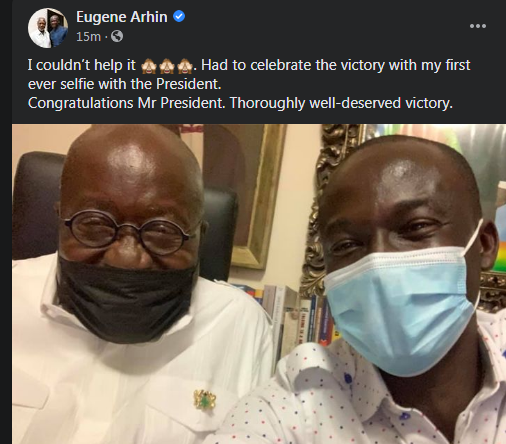Click the black face mask in photo
The height and width of the screenshot is (444, 506).
[x=125, y=298]
